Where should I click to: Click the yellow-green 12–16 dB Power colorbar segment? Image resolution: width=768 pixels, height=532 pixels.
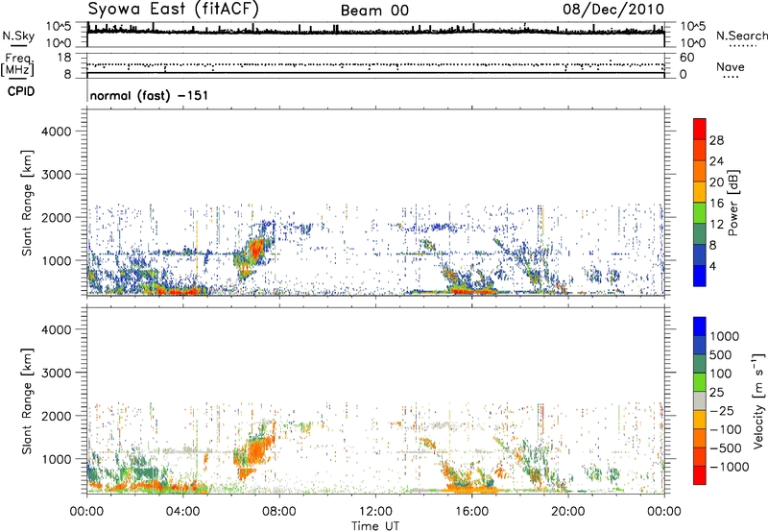700,212
